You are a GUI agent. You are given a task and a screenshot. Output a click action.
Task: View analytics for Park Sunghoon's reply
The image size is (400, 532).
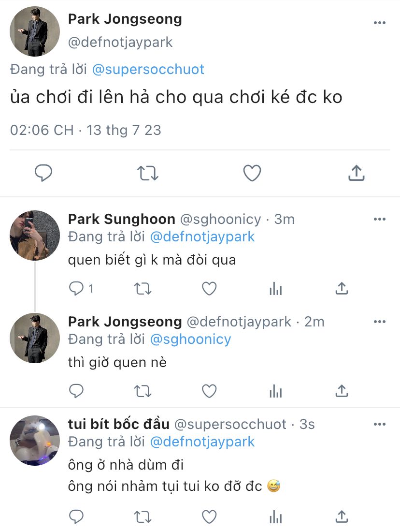point(275,289)
